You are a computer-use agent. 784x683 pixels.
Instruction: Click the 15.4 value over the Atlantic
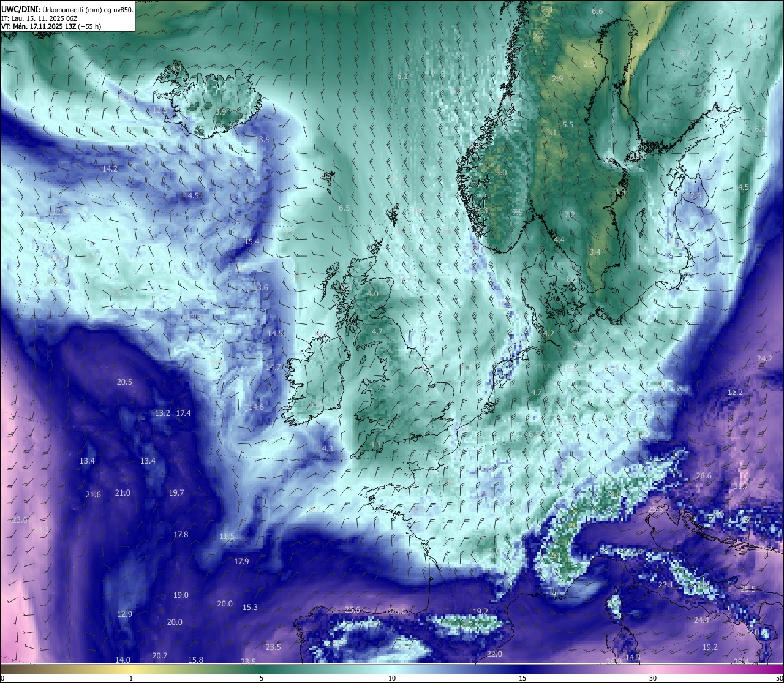pyautogui.click(x=252, y=242)
